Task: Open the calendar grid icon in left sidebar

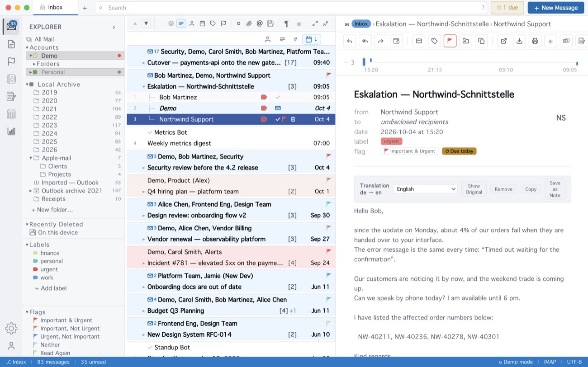Action: pyautogui.click(x=11, y=114)
